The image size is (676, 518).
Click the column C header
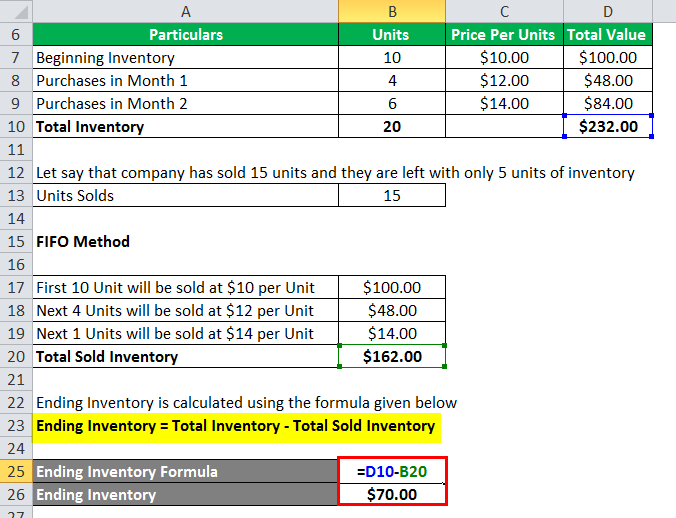point(503,11)
